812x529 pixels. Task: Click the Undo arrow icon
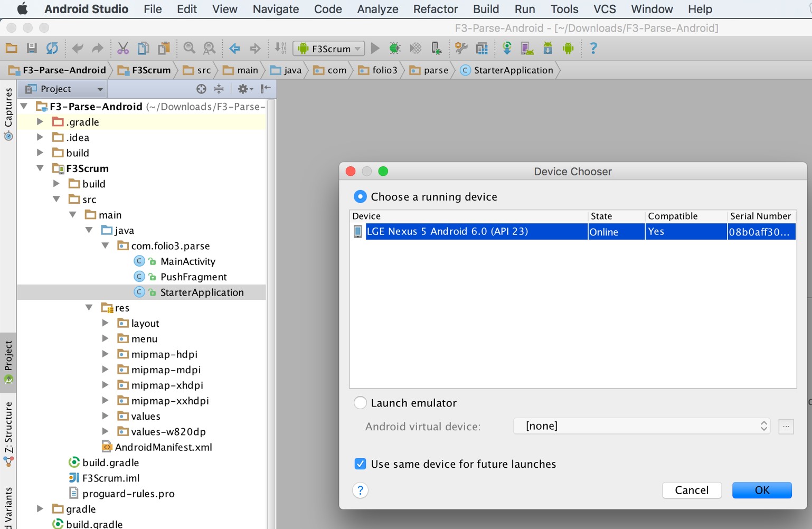[x=78, y=49]
